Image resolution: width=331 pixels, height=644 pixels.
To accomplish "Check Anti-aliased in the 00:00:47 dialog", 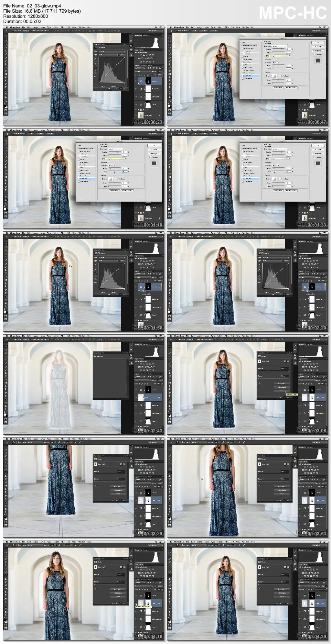I will pyautogui.click(x=280, y=76).
